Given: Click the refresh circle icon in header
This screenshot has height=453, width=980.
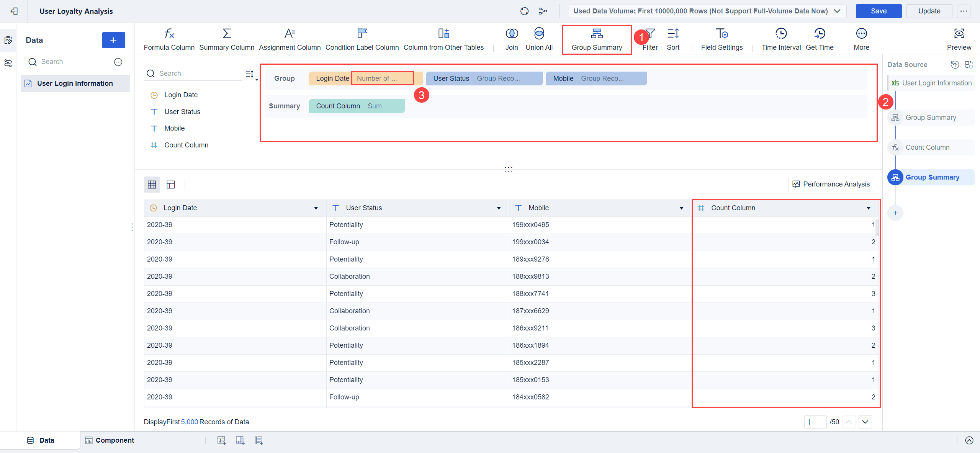Looking at the screenshot, I should pyautogui.click(x=524, y=11).
